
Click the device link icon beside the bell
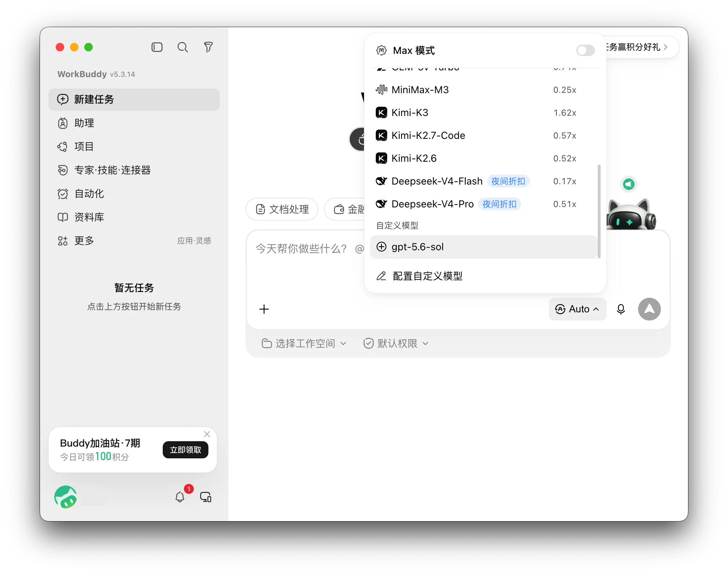point(206,497)
